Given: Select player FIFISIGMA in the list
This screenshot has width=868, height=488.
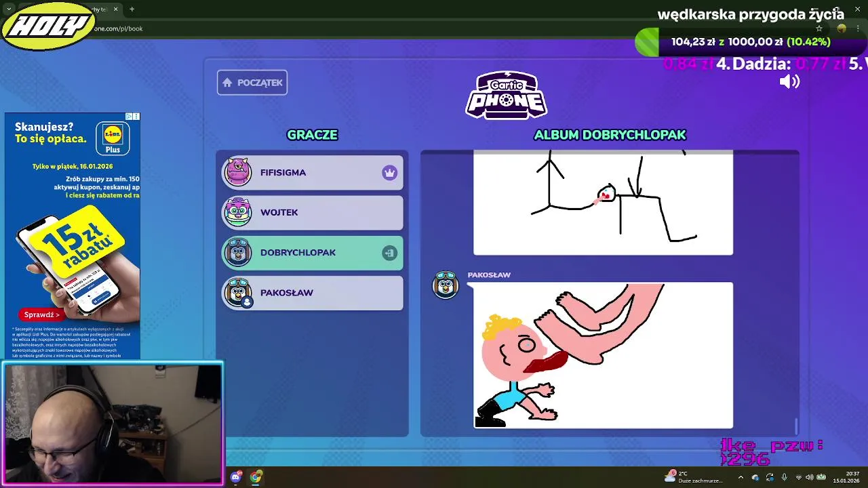Looking at the screenshot, I should (x=313, y=173).
